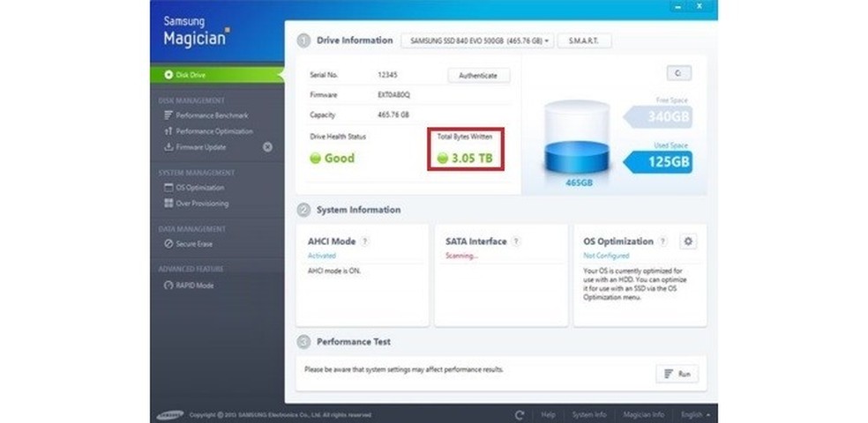Screen dimensions: 868x423
Task: Click the "System Information" heading
Action: 358,210
